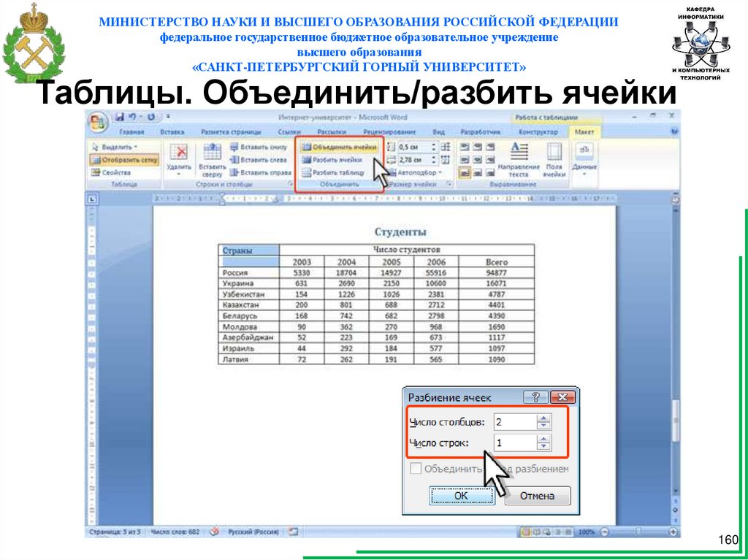Switch to the Главная tab
The image size is (748, 560).
click(132, 131)
